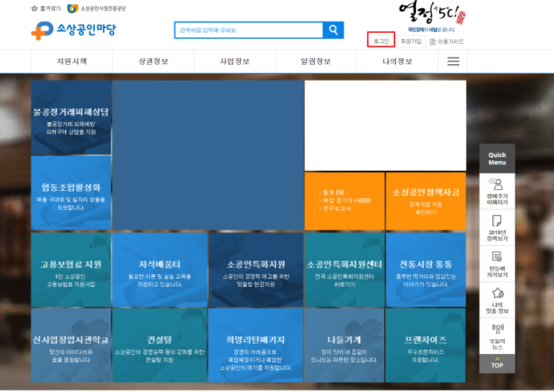This screenshot has height=392, width=554.
Task: Open the 이용가이드 document link
Action: point(447,42)
